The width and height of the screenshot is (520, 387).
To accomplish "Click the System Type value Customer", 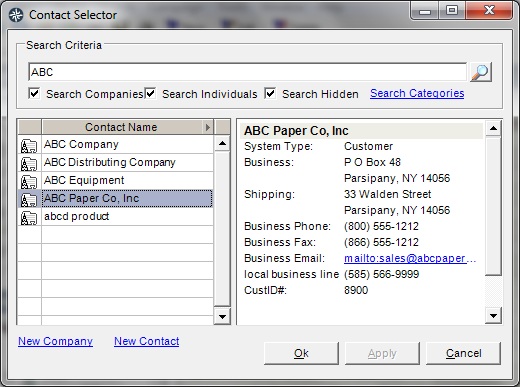I will coord(368,146).
